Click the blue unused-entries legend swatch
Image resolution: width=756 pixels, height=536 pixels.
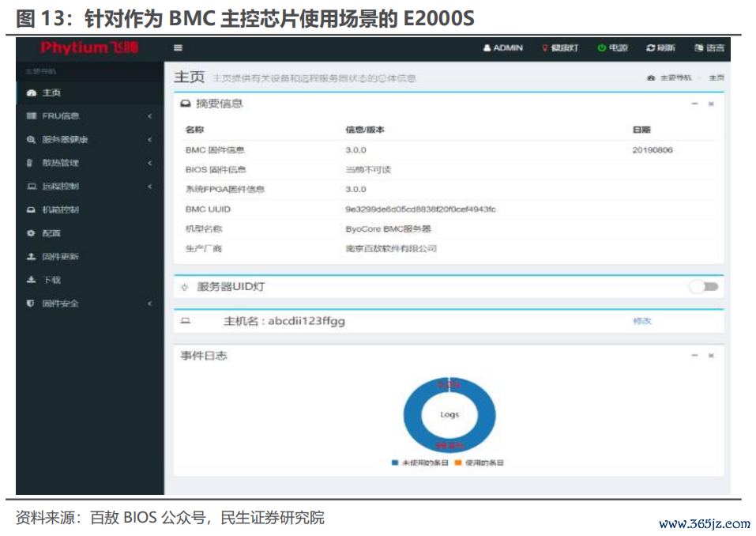(395, 462)
